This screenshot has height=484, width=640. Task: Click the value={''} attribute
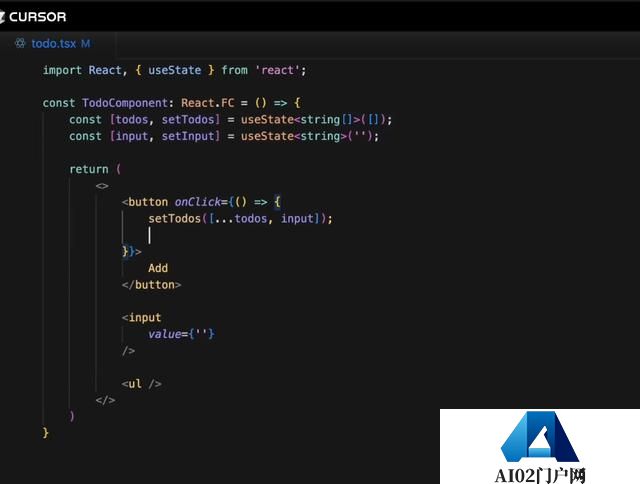pyautogui.click(x=181, y=334)
